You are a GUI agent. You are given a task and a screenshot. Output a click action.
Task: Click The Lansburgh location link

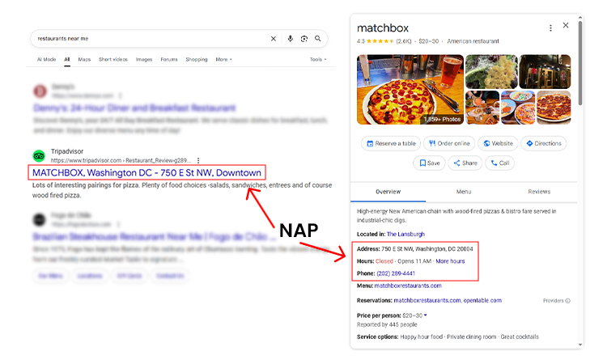pos(405,235)
